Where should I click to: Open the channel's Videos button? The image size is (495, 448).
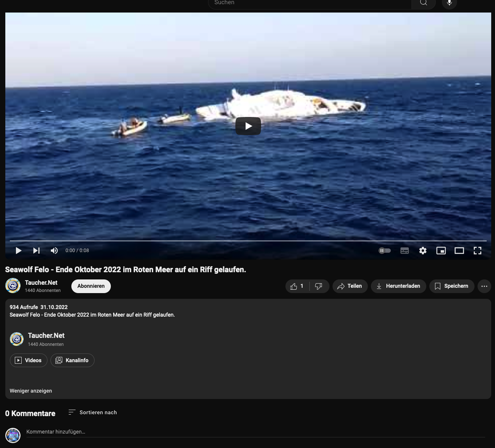pos(28,360)
